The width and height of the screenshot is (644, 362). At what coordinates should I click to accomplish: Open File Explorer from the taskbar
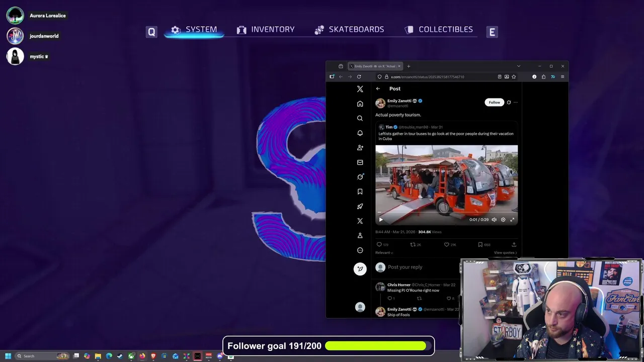pos(98,356)
